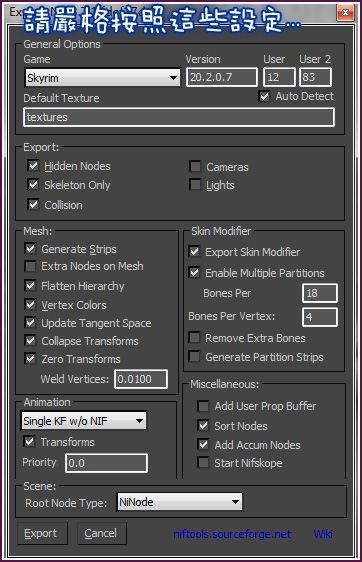
Task: Click the Weld Vertices value field
Action: coord(141,379)
